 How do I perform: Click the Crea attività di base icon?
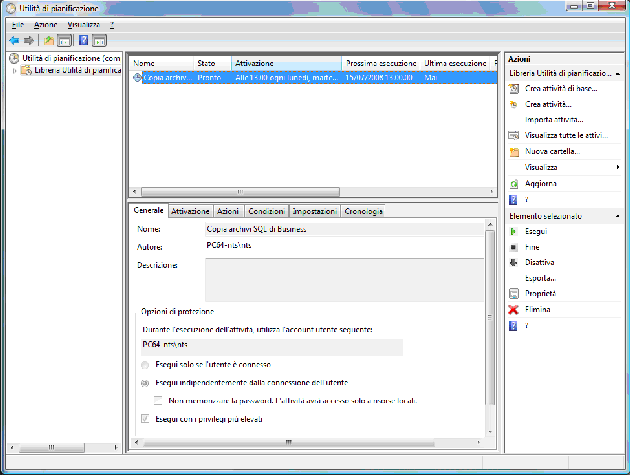(x=514, y=88)
